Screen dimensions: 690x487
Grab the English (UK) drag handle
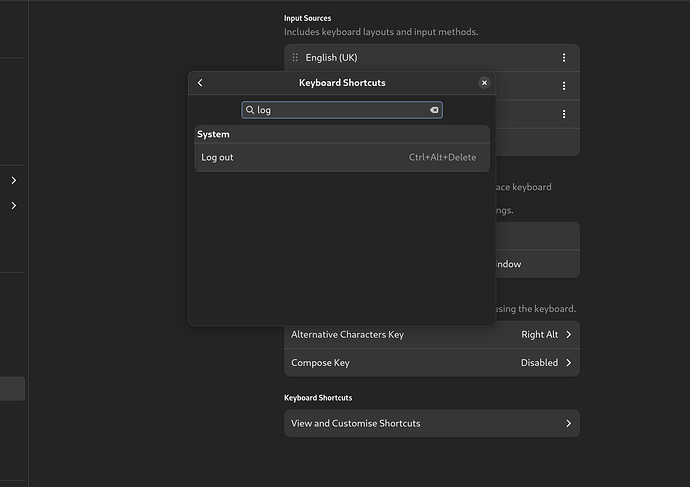tap(295, 58)
